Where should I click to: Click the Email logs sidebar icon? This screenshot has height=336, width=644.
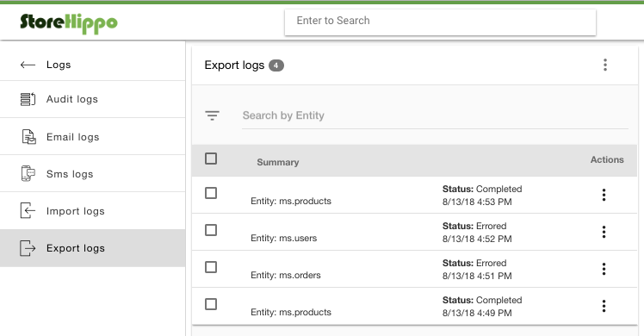[x=28, y=137]
